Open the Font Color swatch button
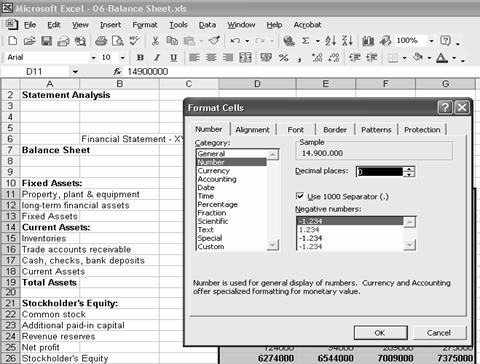This screenshot has width=480, height=364. tap(442, 58)
